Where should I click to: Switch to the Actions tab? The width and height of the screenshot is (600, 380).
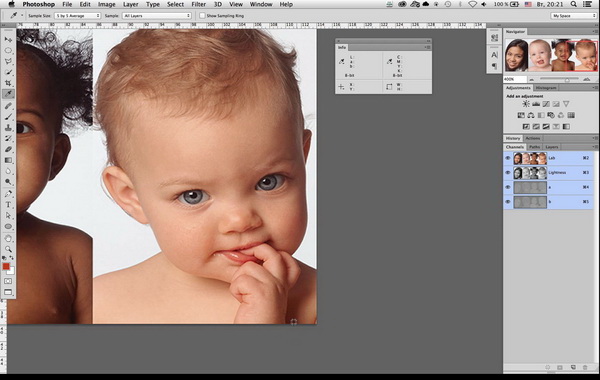point(532,138)
